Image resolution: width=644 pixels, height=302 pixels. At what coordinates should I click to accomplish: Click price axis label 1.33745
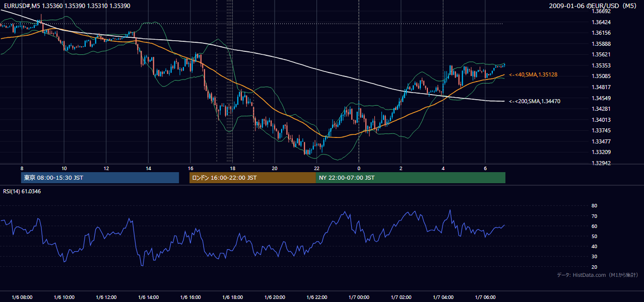pyautogui.click(x=601, y=130)
